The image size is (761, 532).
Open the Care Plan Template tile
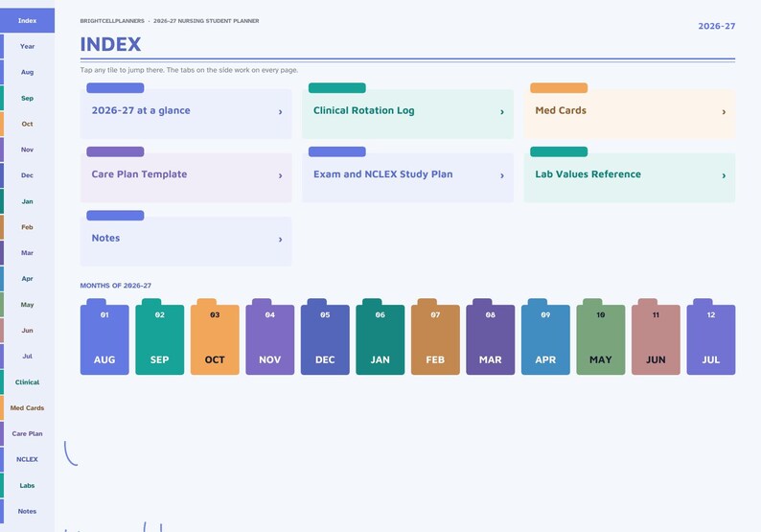tap(186, 174)
